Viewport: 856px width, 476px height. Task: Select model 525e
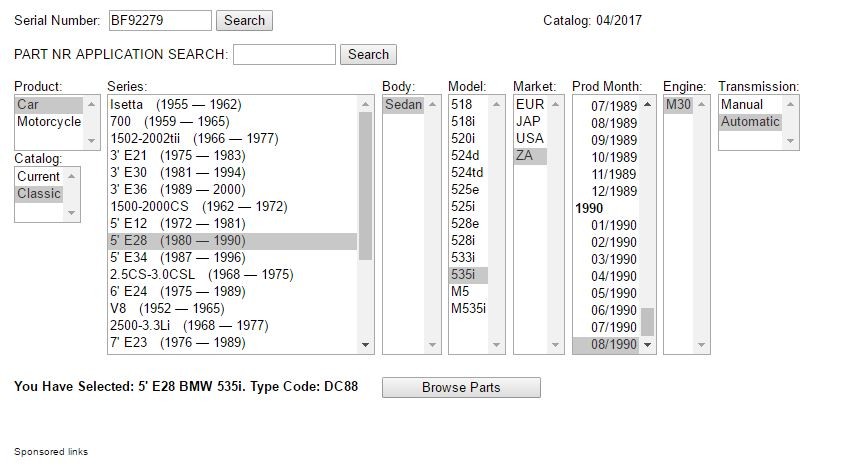coord(468,189)
